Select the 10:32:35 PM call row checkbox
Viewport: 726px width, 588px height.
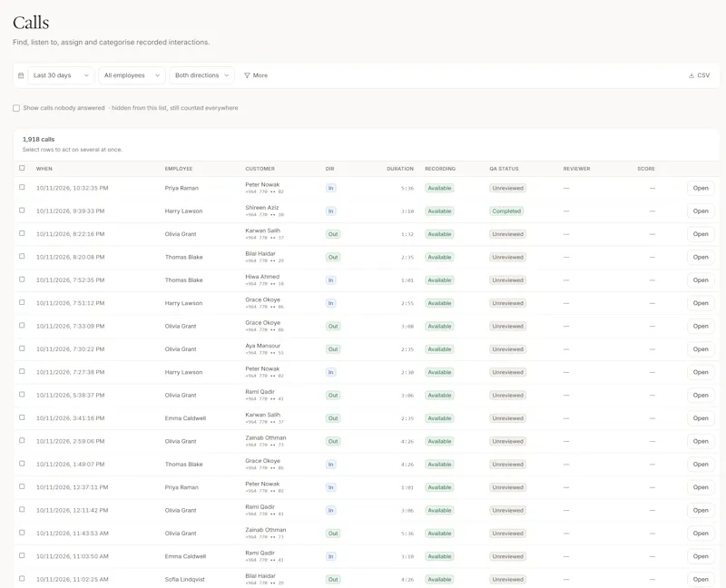22,187
